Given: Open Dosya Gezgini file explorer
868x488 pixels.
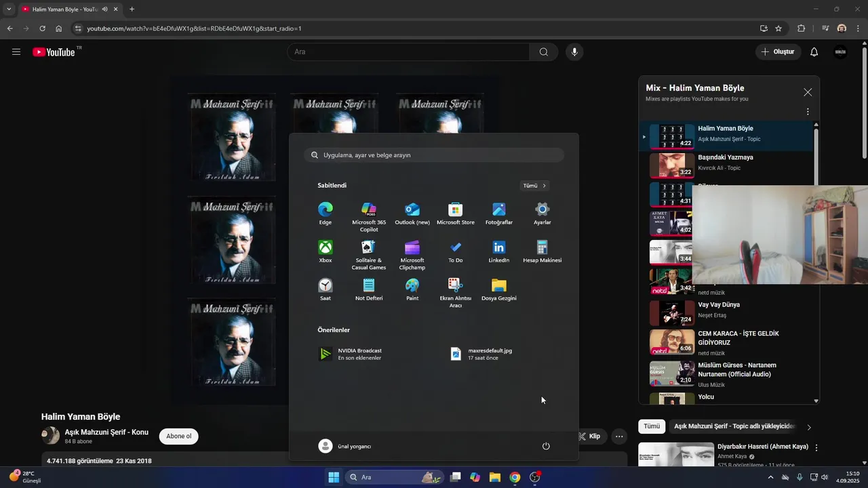Looking at the screenshot, I should tap(499, 289).
